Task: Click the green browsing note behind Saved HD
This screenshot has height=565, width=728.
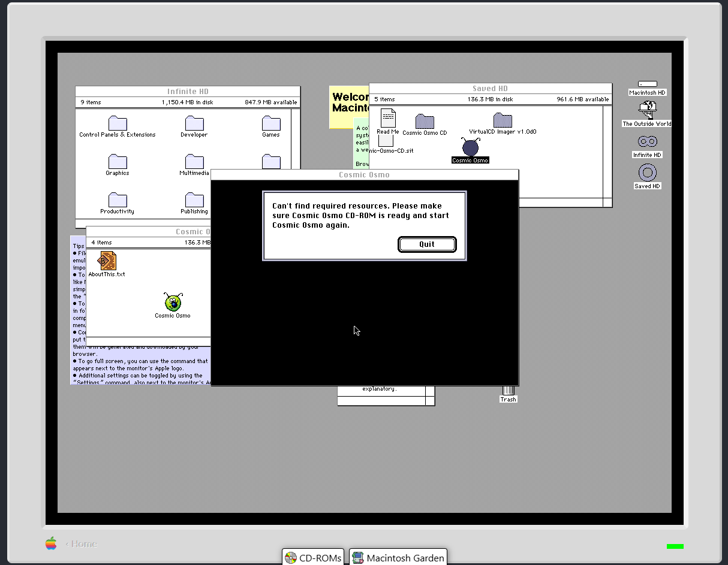Action: click(x=360, y=144)
